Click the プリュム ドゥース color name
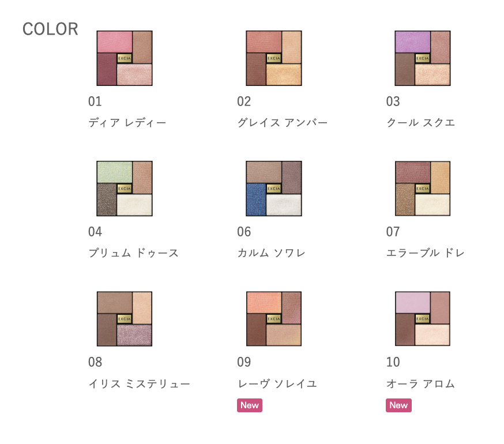504x444 pixels. [x=133, y=253]
